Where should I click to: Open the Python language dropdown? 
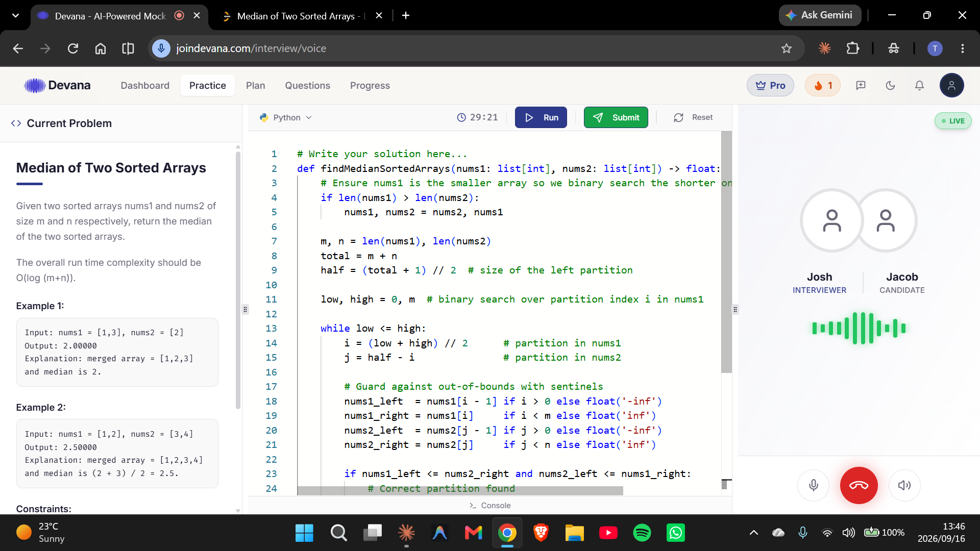tap(285, 117)
